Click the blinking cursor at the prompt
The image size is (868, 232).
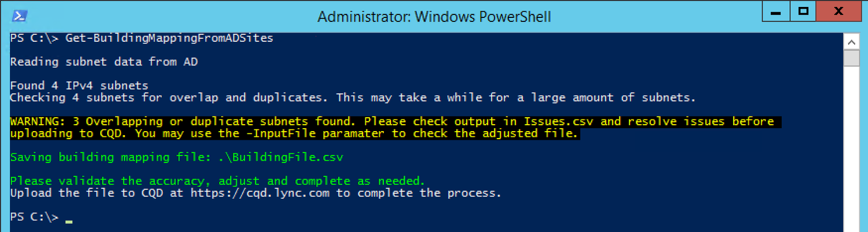pos(69,221)
